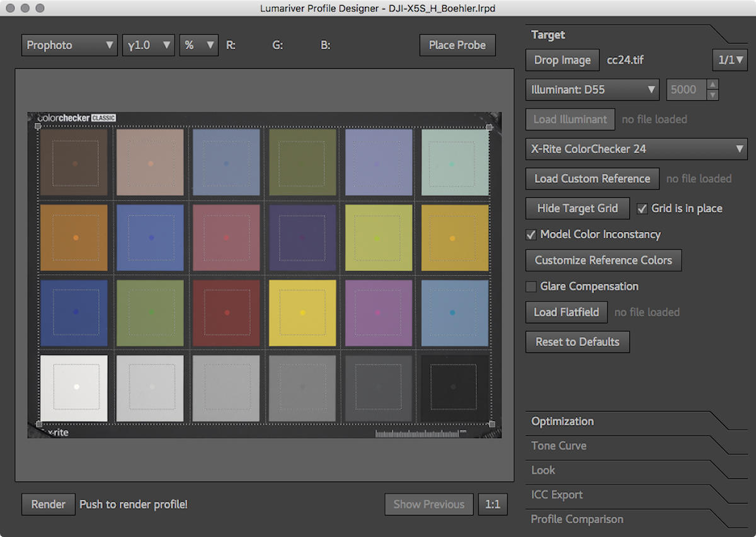Click the Customize Reference Colors button
Image resolution: width=756 pixels, height=537 pixels.
pos(603,260)
